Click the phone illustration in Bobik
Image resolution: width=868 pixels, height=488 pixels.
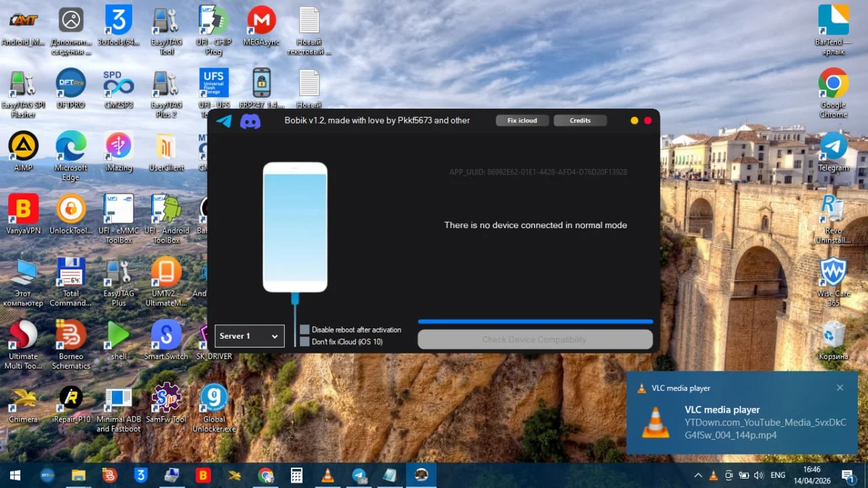coord(295,227)
